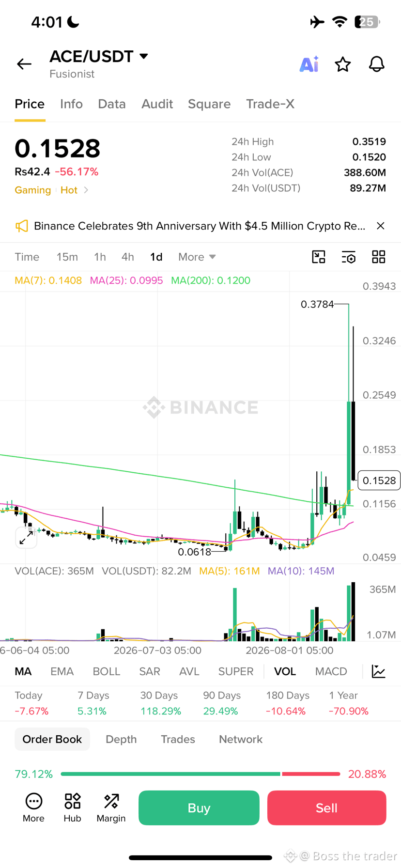Select the 1d chart interval
The image size is (401, 868).
[x=156, y=257]
